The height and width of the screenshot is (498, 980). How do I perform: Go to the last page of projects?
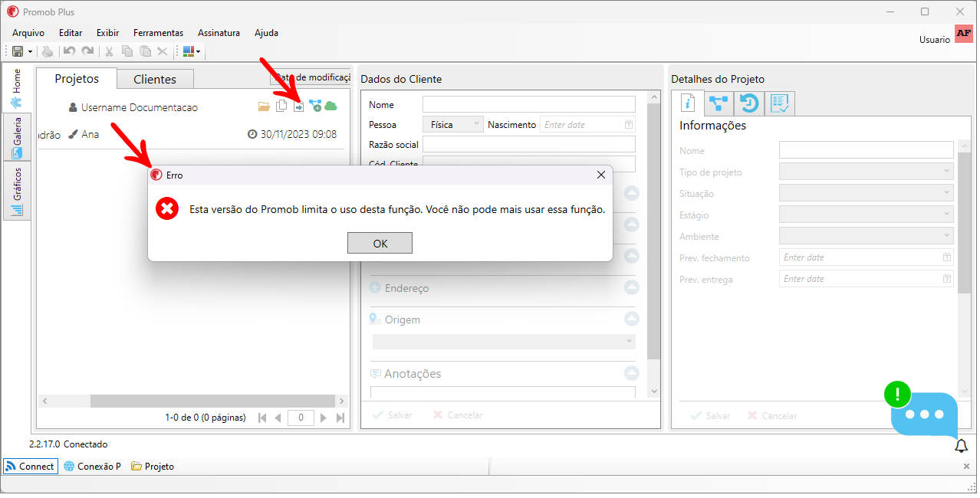(x=340, y=418)
